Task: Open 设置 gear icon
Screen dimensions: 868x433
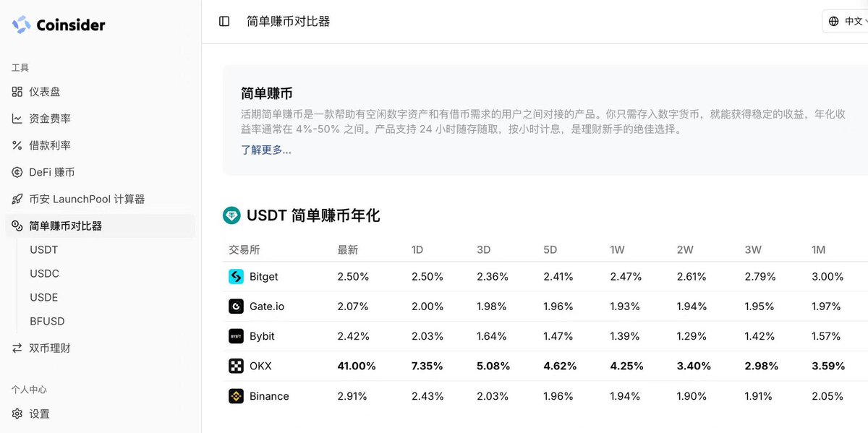Action: 17,413
